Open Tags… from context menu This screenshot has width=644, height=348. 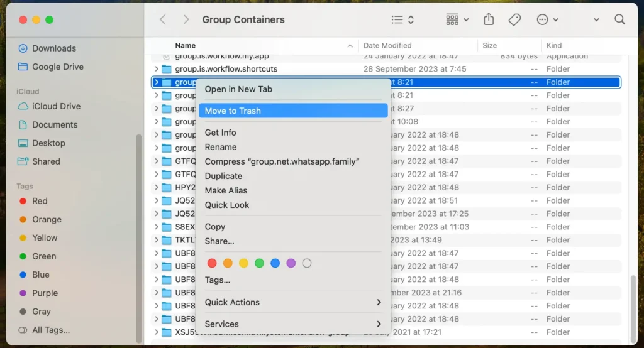coord(293,280)
